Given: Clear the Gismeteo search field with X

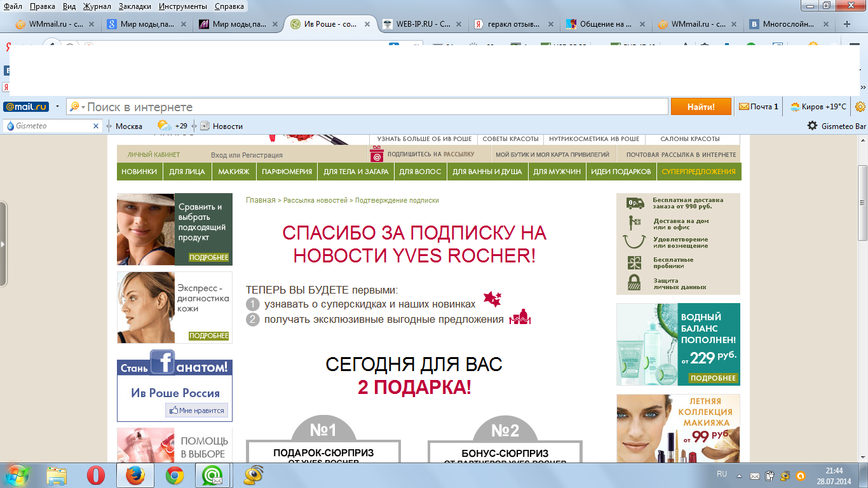Looking at the screenshot, I should (x=97, y=126).
